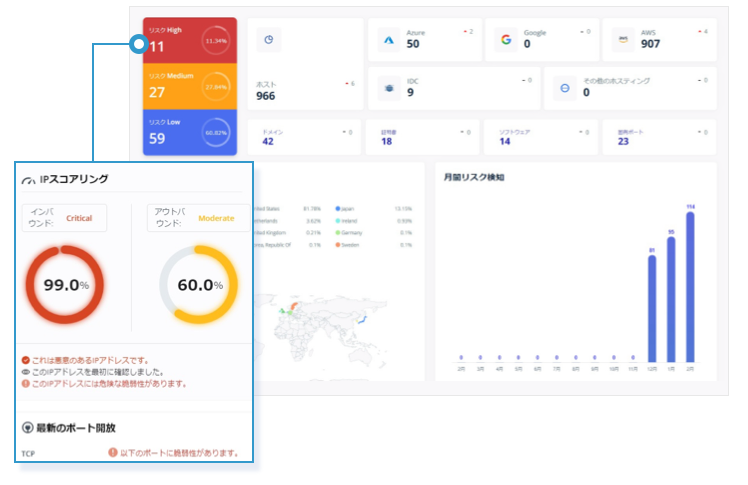Click the warning icon beside vulnerability message
The width and height of the screenshot is (748, 485).
(26, 383)
